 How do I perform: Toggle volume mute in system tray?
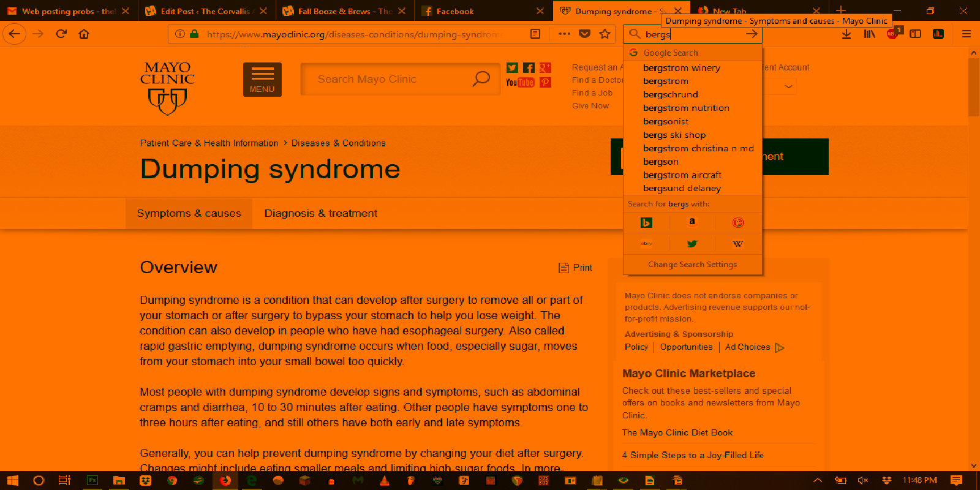point(863,480)
